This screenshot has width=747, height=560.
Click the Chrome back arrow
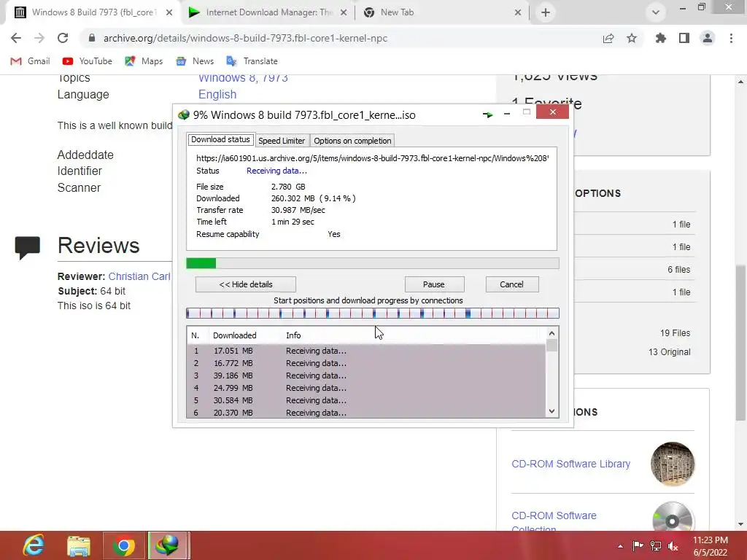16,38
